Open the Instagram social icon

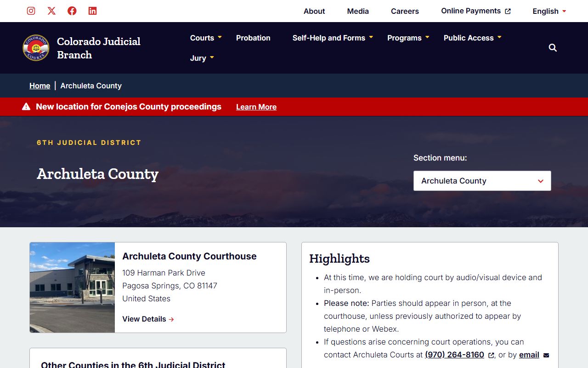31,11
